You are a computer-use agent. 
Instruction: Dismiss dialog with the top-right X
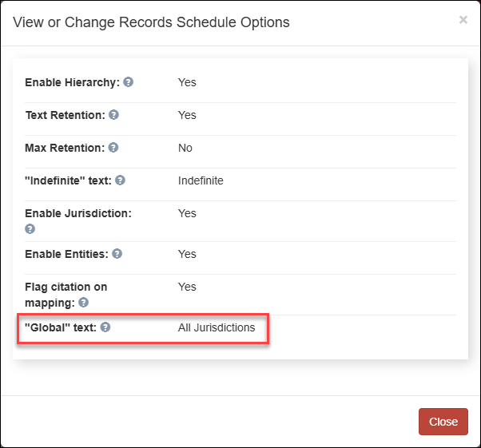[463, 20]
